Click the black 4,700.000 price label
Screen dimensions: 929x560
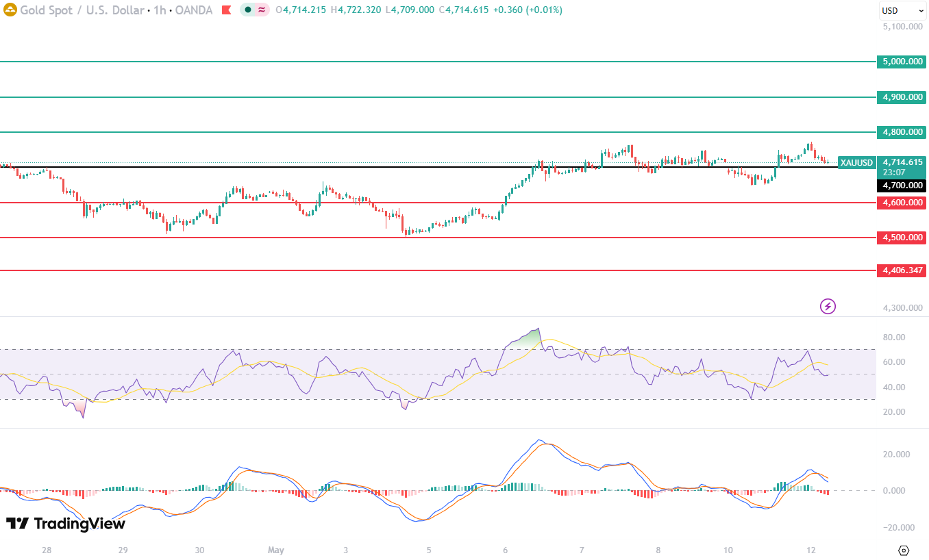(x=901, y=185)
